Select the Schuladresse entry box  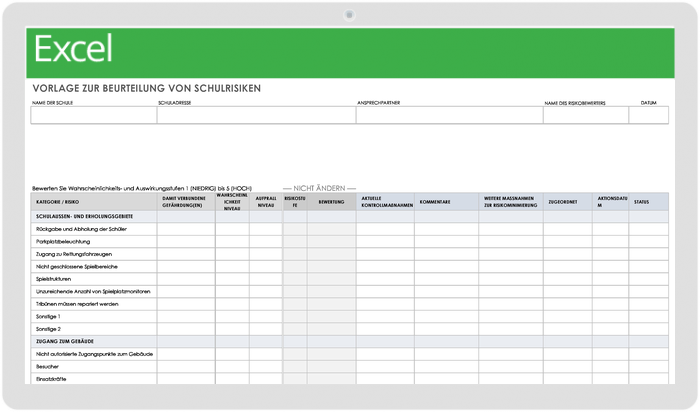pyautogui.click(x=256, y=115)
